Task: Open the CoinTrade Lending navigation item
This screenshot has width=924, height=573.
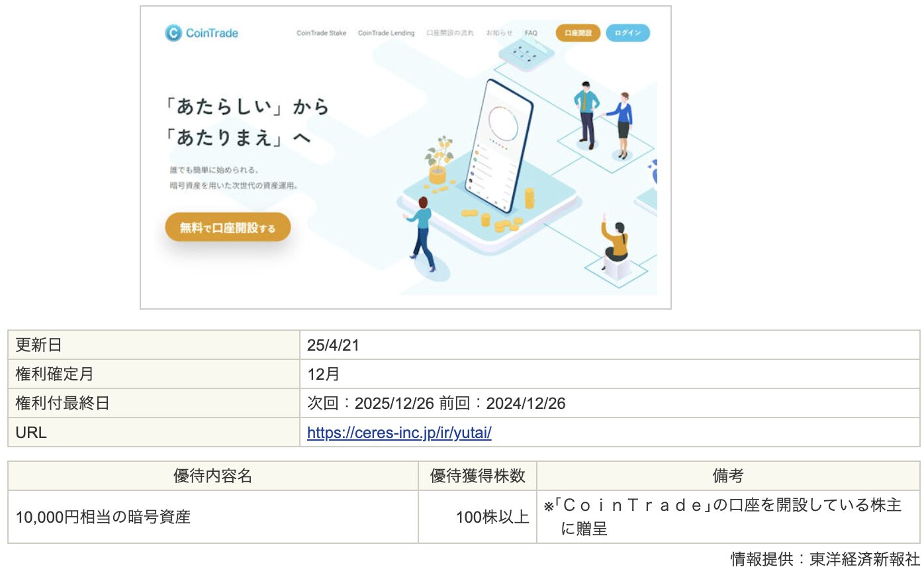Action: tap(386, 32)
